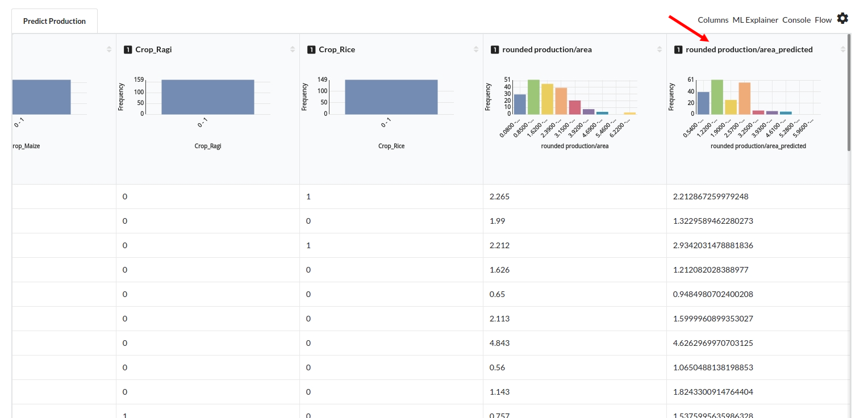This screenshot has height=418, width=868.
Task: Select cell with value 0.56
Action: coord(575,367)
